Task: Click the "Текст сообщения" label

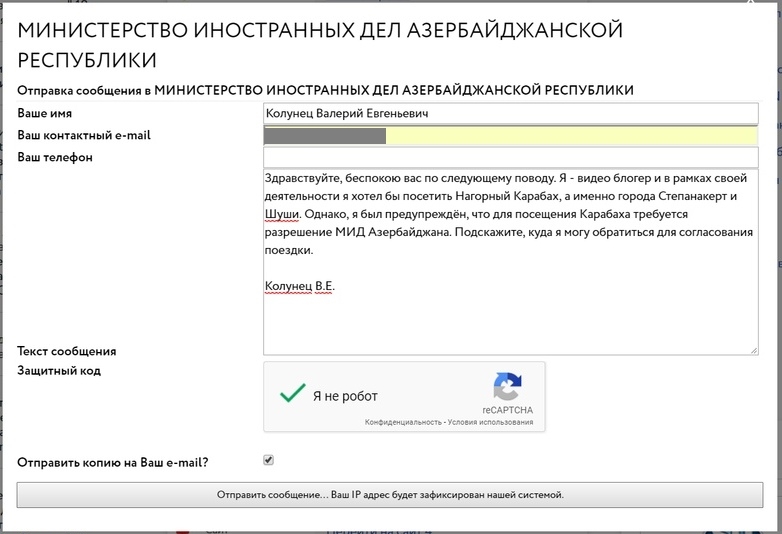Action: click(67, 351)
